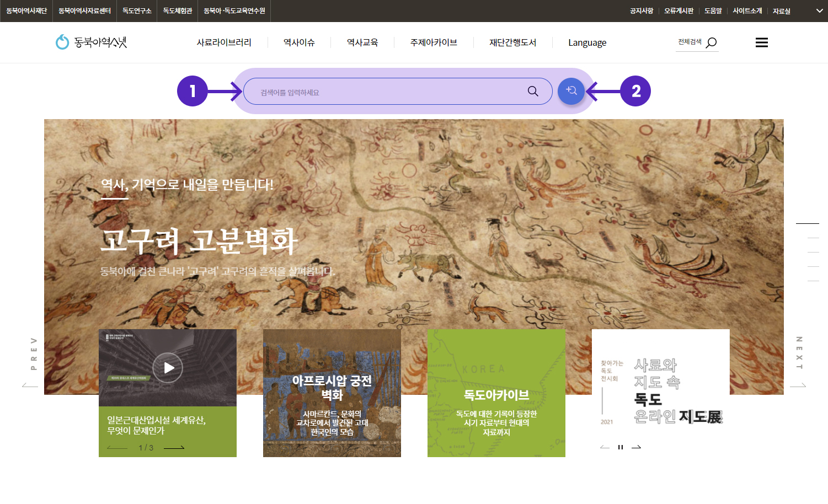
Task: Open 사료라이브러리 menu
Action: coord(224,42)
